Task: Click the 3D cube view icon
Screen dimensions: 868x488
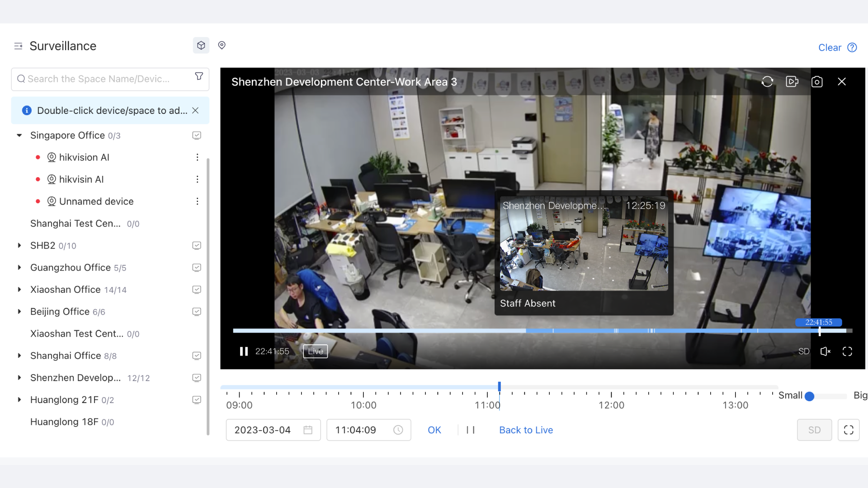Action: point(201,46)
